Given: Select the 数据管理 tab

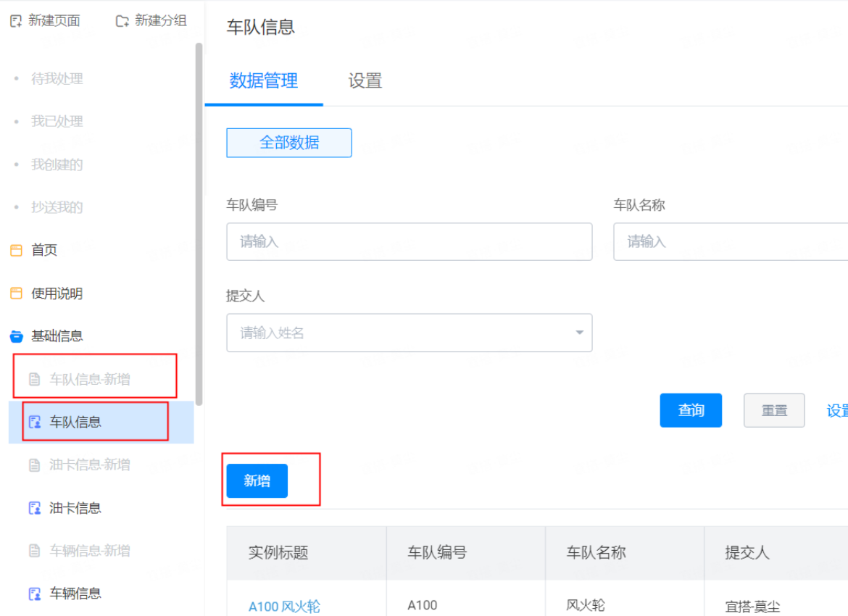Looking at the screenshot, I should (263, 81).
